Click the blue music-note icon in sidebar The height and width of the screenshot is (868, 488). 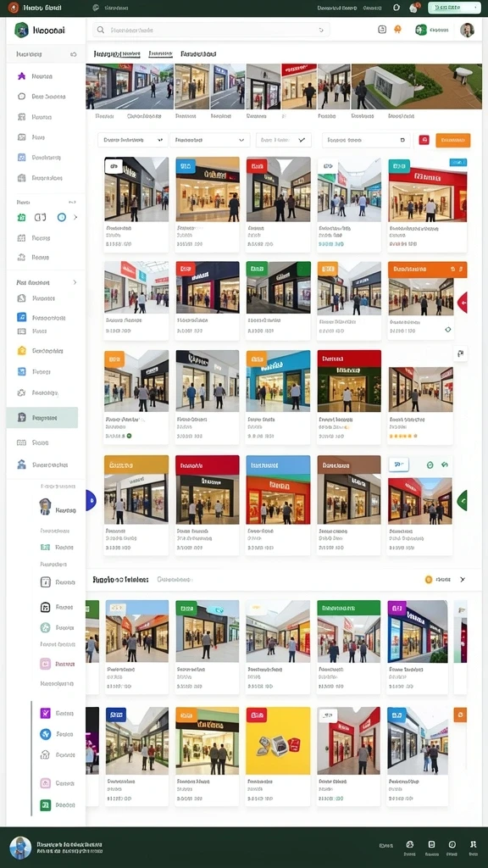(x=21, y=317)
